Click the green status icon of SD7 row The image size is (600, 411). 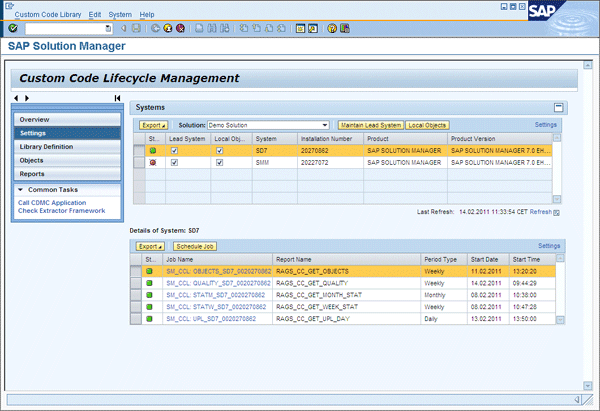[x=153, y=151]
